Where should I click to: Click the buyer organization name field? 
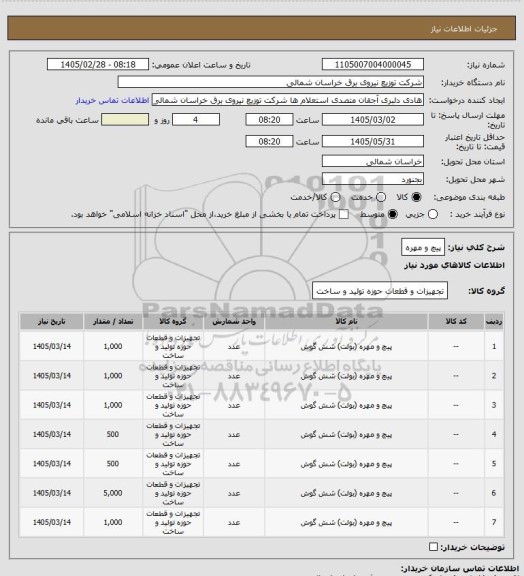coord(270,82)
